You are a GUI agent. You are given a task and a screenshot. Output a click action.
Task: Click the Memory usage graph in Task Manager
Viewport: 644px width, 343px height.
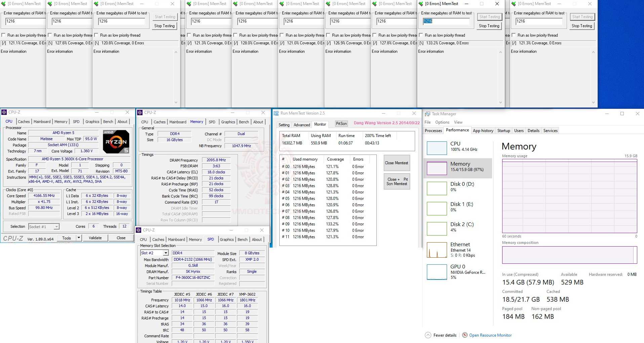pyautogui.click(x=569, y=196)
